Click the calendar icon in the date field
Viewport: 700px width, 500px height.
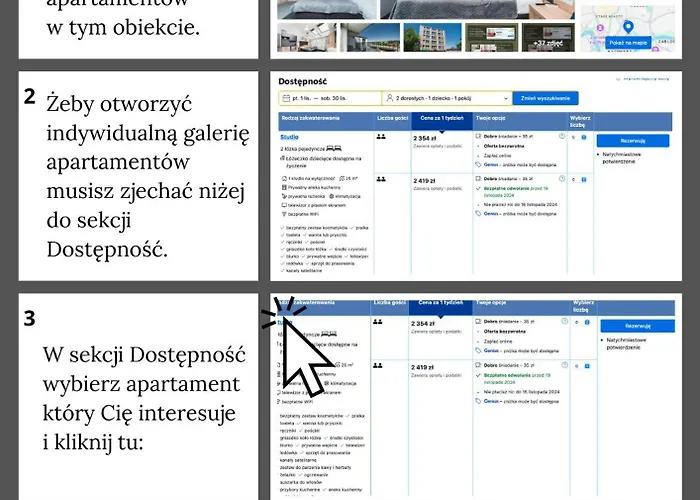pos(289,99)
